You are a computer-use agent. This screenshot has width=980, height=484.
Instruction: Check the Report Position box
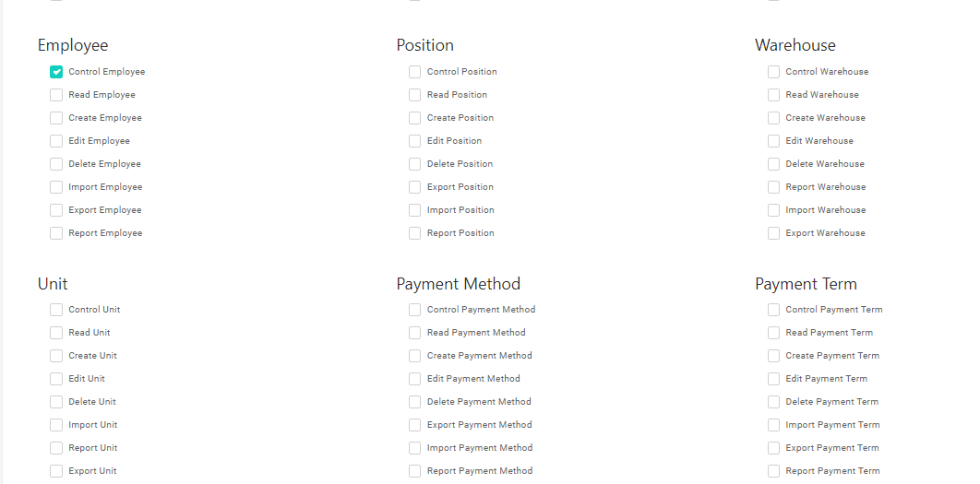[415, 233]
